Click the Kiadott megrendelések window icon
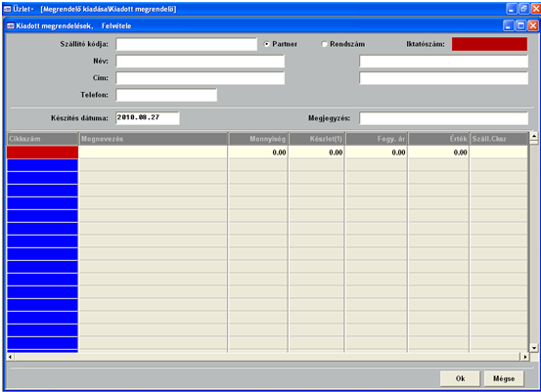Viewport: 541px width, 392px height. pyautogui.click(x=11, y=25)
